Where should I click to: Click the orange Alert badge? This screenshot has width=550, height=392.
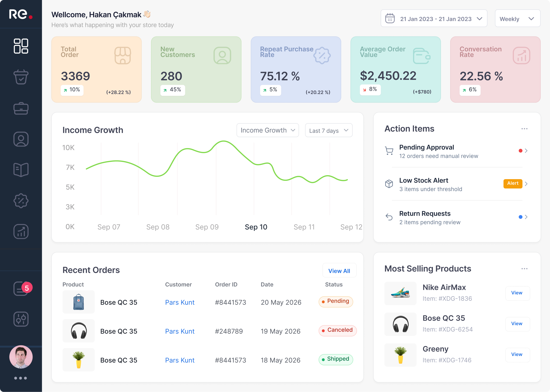(x=513, y=184)
